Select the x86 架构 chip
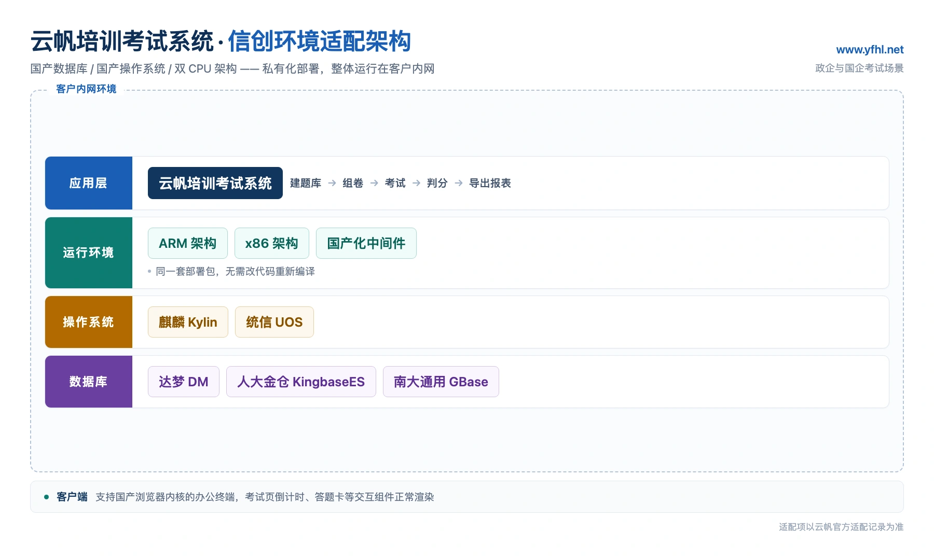This screenshot has height=560, width=934. pyautogui.click(x=272, y=243)
